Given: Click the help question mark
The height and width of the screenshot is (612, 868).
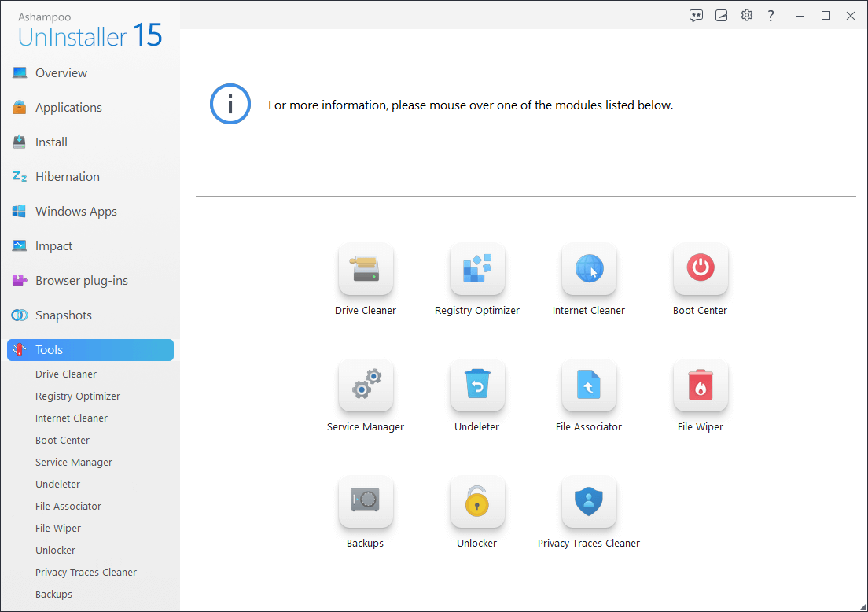Looking at the screenshot, I should click(x=771, y=16).
